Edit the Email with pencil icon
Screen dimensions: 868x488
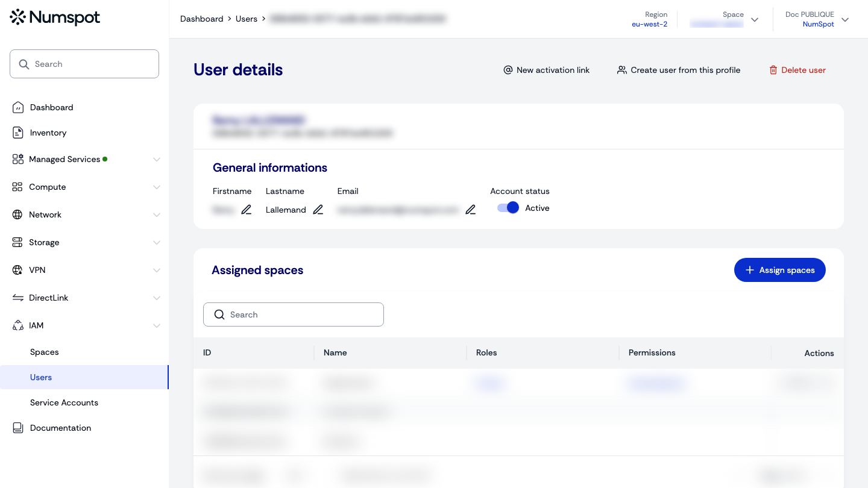pyautogui.click(x=471, y=210)
